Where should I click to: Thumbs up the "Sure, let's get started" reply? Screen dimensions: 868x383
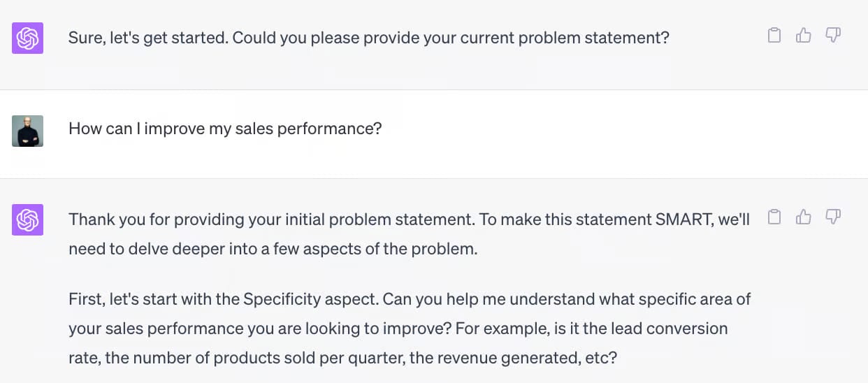click(x=804, y=36)
